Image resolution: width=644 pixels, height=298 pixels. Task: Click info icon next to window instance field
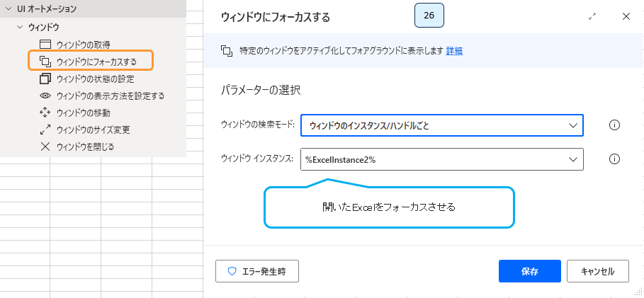click(x=614, y=159)
